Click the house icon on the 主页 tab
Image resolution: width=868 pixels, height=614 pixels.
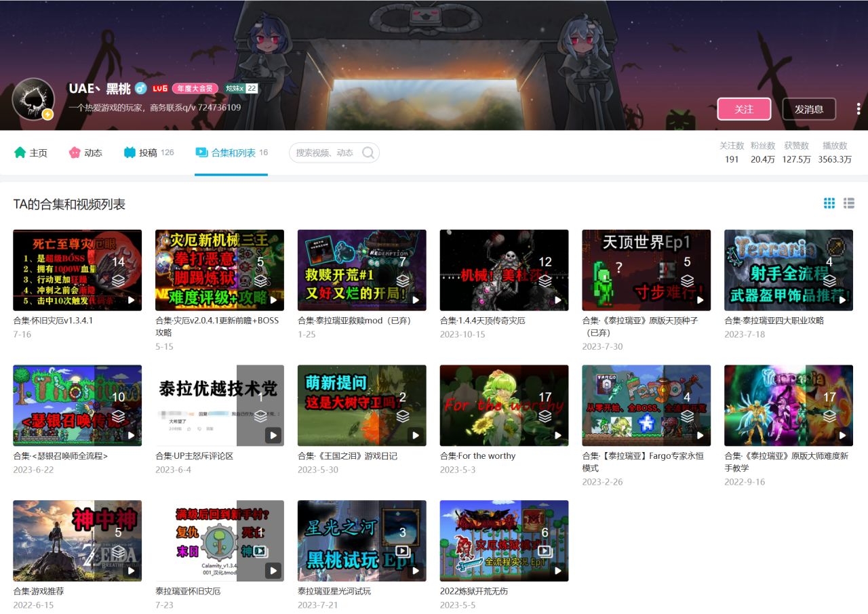point(20,152)
